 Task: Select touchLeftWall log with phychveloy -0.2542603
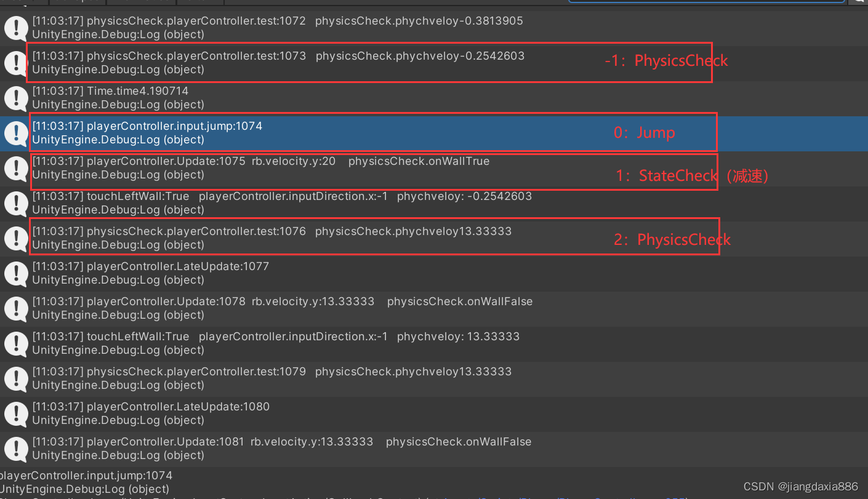434,204
